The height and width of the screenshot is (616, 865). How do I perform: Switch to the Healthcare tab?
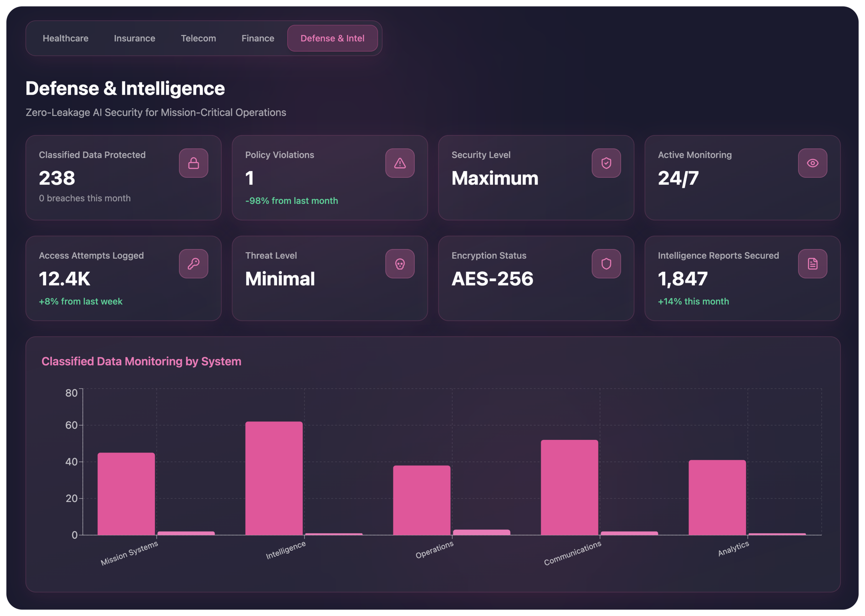click(65, 38)
